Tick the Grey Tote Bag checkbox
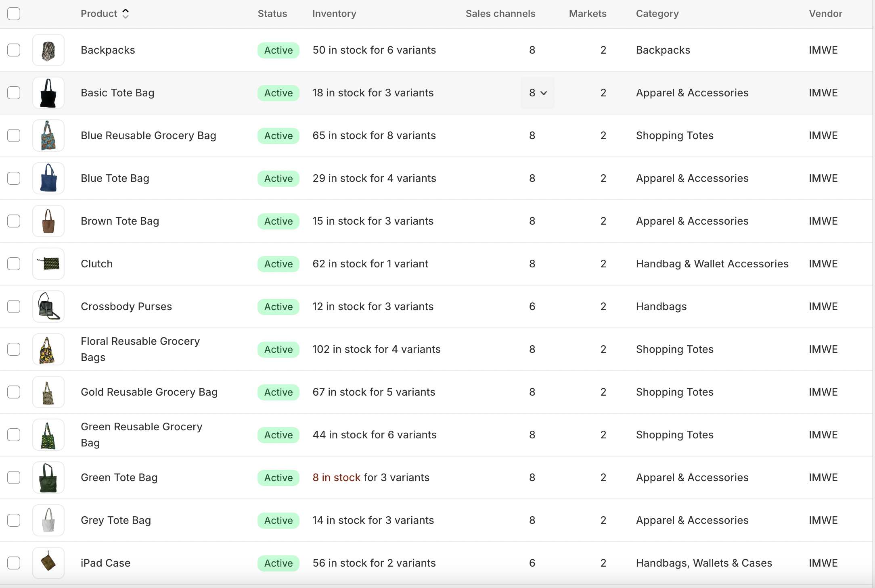 point(14,521)
